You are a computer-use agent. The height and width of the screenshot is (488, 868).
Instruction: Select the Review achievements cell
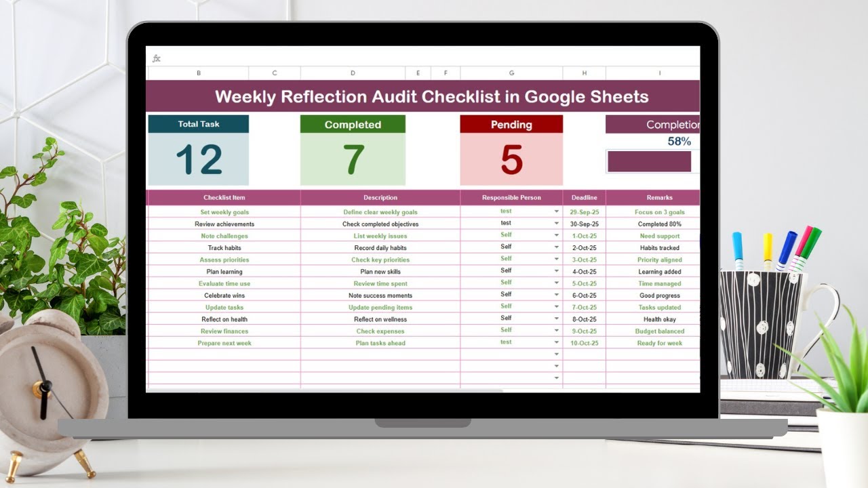(224, 224)
